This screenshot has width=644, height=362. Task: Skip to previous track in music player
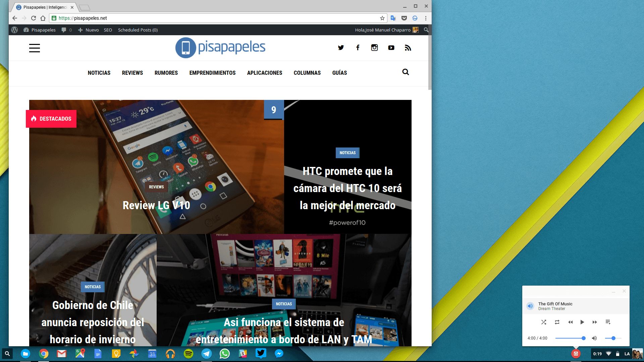click(570, 322)
